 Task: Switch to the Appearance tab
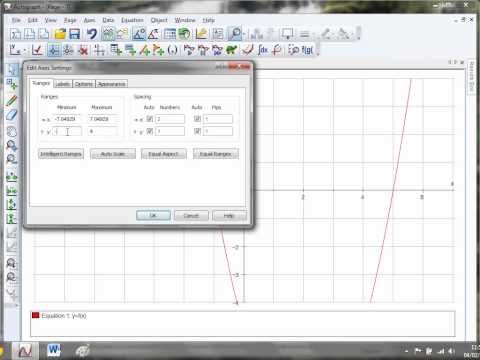click(112, 84)
